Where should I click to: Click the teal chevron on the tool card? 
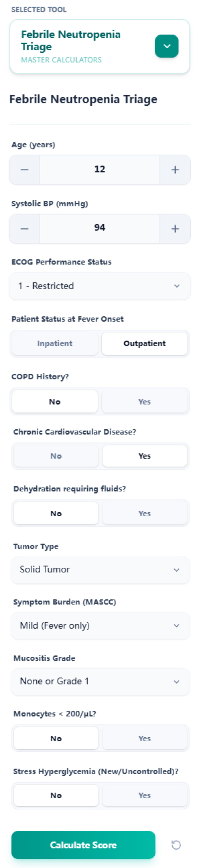point(167,46)
